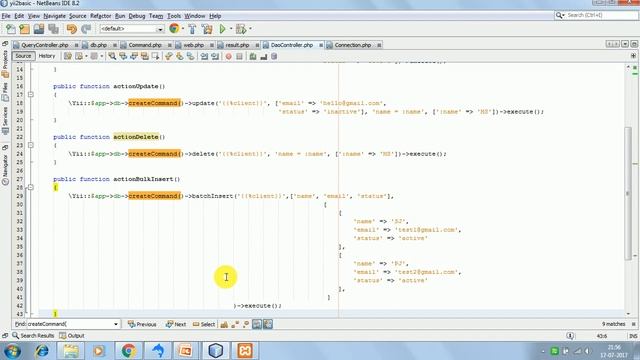Toggle the Match Case find option
The height and width of the screenshot is (360, 640).
point(224,324)
